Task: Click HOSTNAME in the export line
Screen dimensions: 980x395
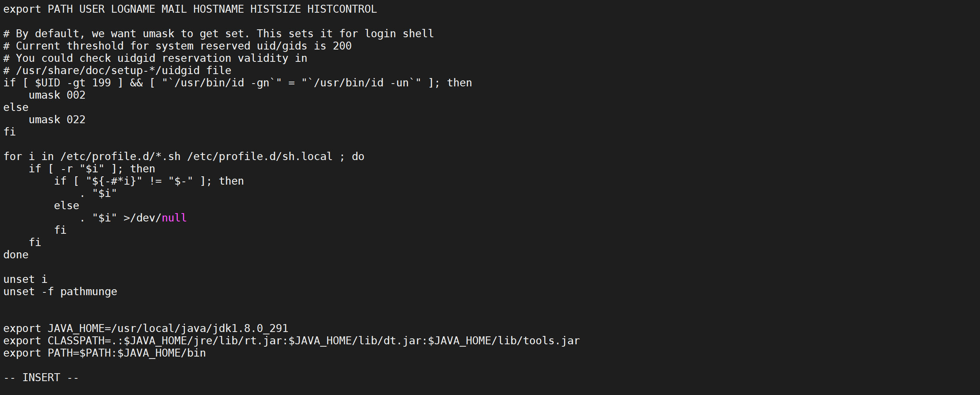Action: (x=219, y=9)
